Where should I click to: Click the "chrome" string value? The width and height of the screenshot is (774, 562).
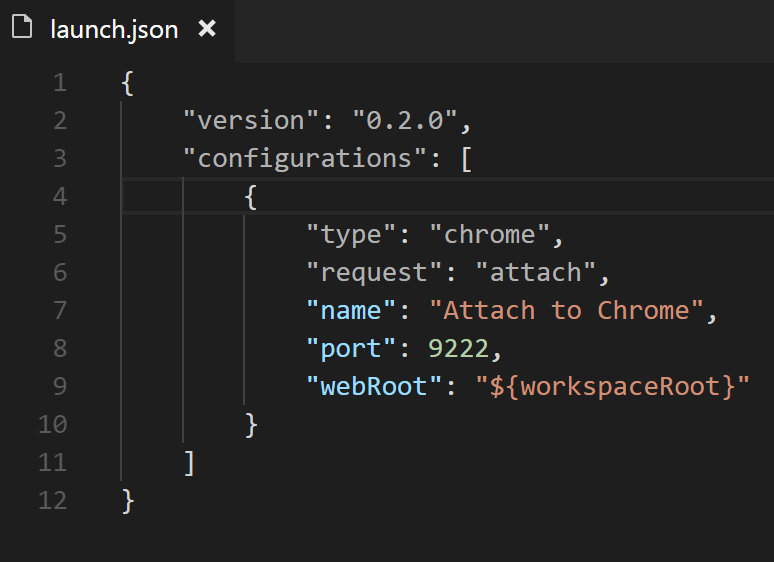[490, 235]
